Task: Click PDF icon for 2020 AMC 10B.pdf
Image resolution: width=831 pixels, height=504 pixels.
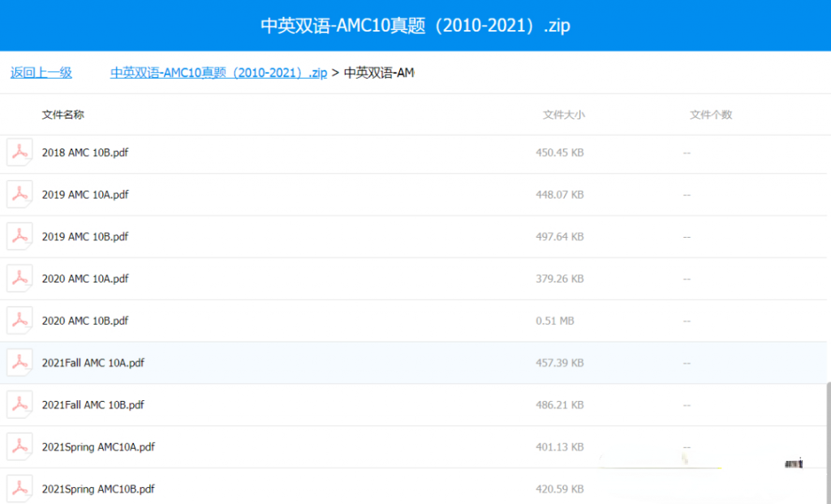Action: 19,321
